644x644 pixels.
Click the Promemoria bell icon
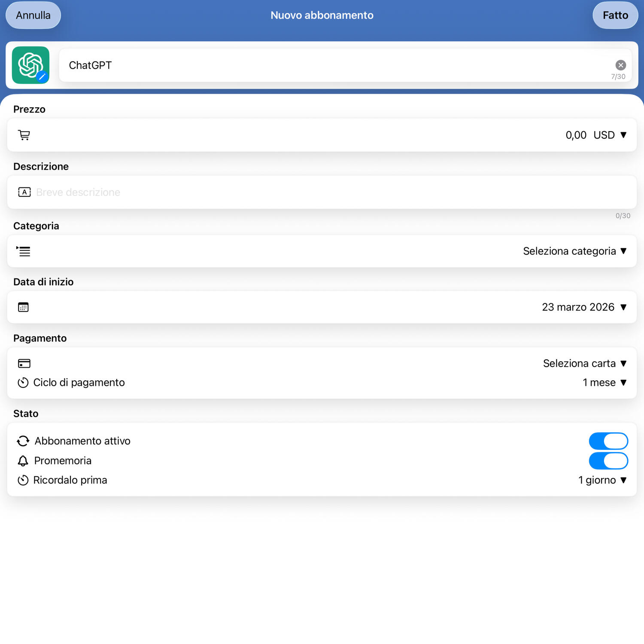point(23,461)
